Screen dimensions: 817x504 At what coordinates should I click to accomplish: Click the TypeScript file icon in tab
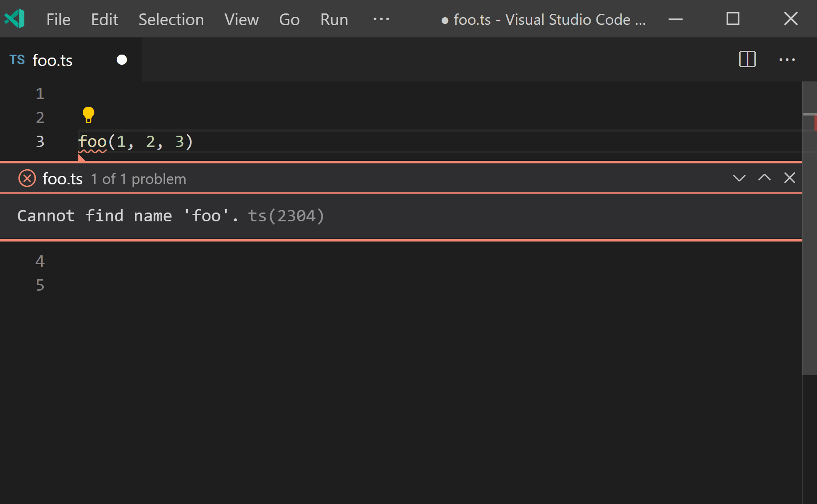tap(17, 59)
